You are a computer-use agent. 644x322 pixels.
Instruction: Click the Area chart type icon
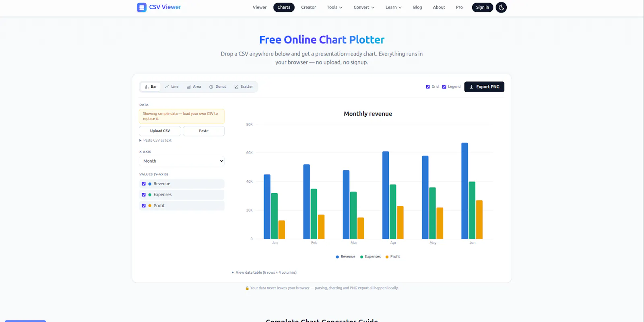[188, 87]
